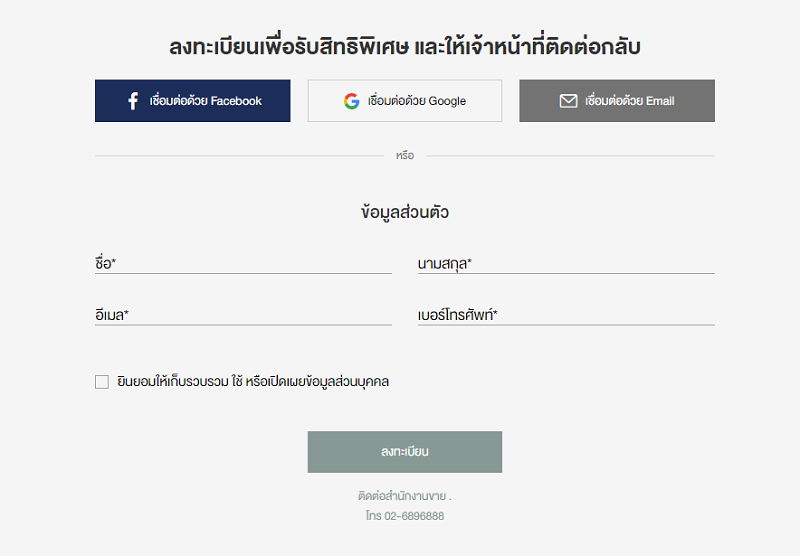Click the ติดต่อสำนักงานขาย contact text
This screenshot has width=800, height=556.
coord(402,496)
